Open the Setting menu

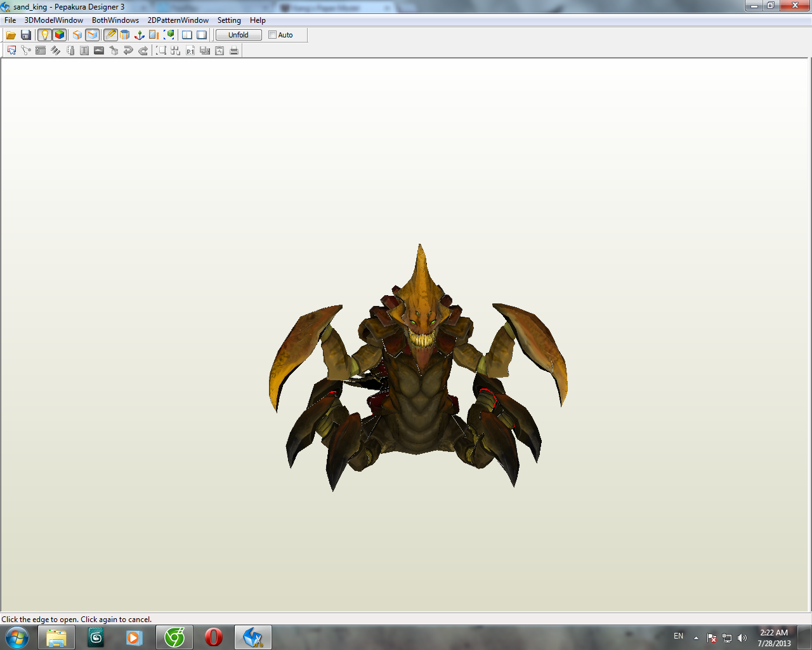coord(229,20)
